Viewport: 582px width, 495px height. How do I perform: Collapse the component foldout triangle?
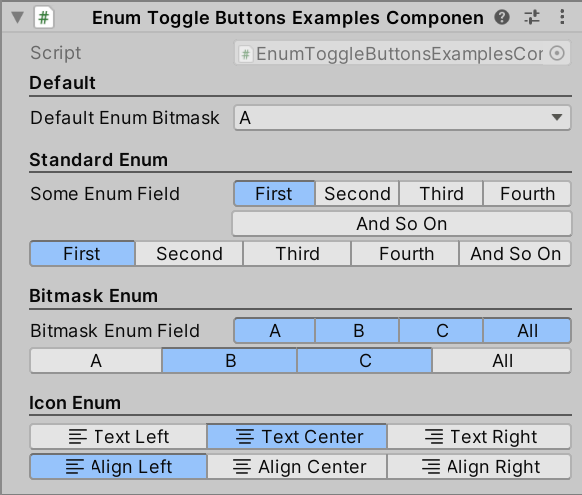point(17,17)
